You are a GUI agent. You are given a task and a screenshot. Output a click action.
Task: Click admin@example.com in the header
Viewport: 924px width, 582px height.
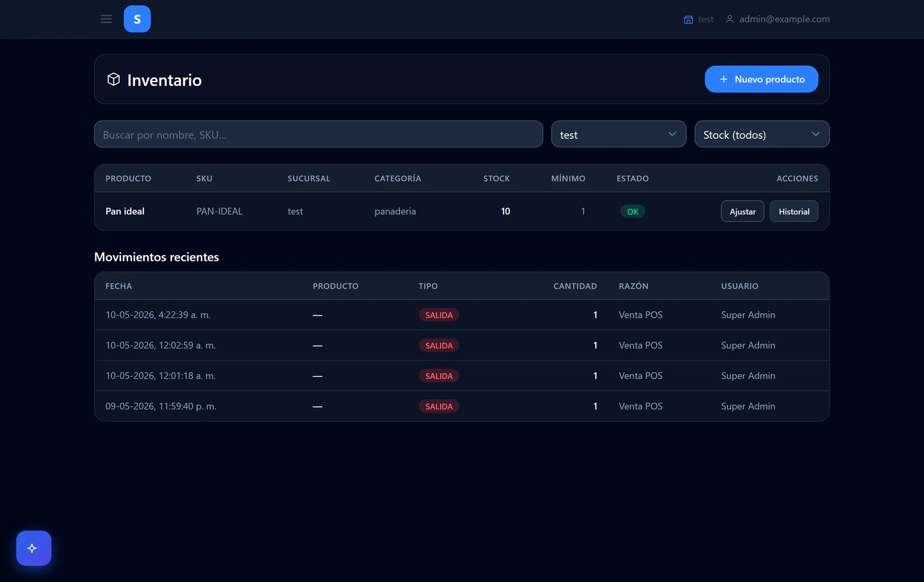784,19
